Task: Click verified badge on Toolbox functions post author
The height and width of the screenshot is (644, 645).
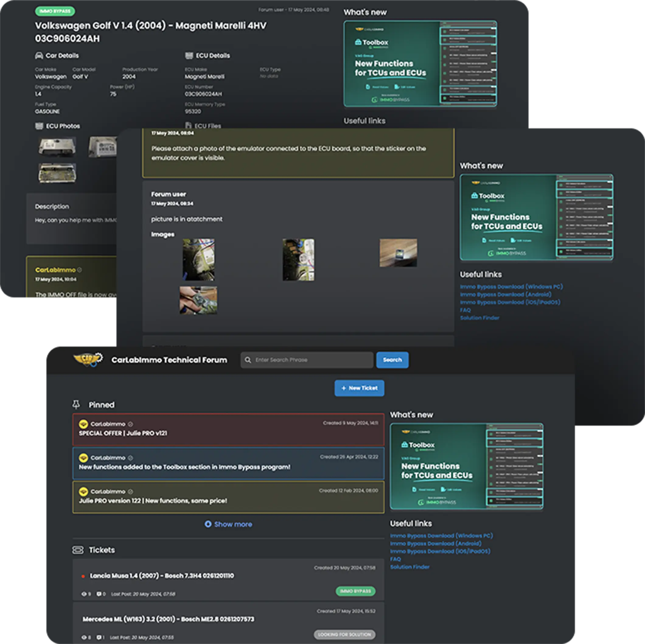Action: coord(131,458)
